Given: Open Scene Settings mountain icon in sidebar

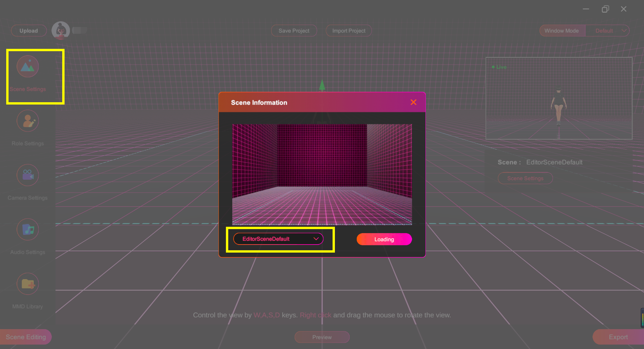Looking at the screenshot, I should 28,67.
